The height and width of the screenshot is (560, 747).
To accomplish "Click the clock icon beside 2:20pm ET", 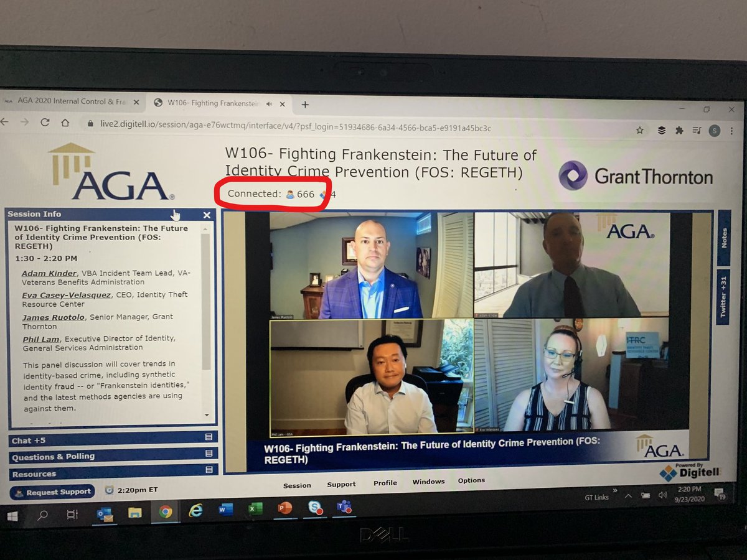I will (x=108, y=490).
